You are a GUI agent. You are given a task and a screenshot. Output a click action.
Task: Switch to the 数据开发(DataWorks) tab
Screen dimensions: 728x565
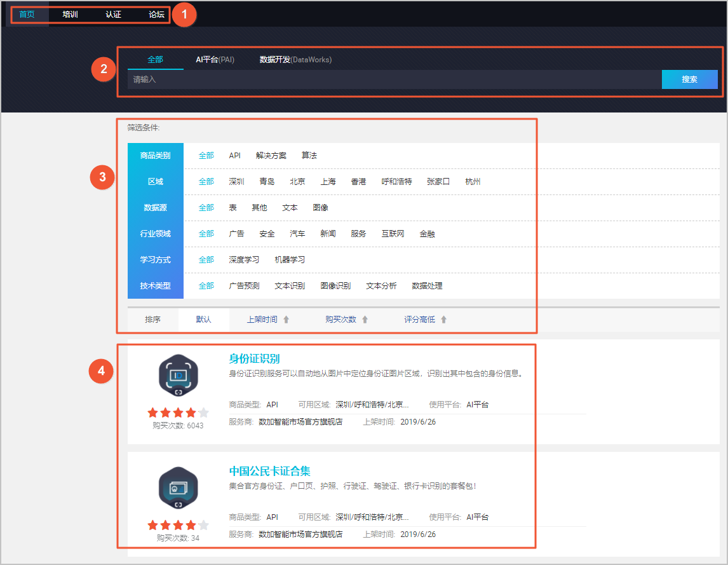(x=296, y=60)
